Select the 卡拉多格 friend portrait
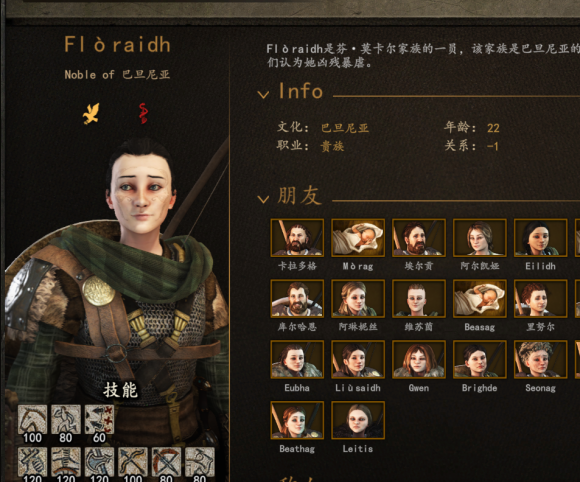This screenshot has width=580, height=482. point(297,237)
